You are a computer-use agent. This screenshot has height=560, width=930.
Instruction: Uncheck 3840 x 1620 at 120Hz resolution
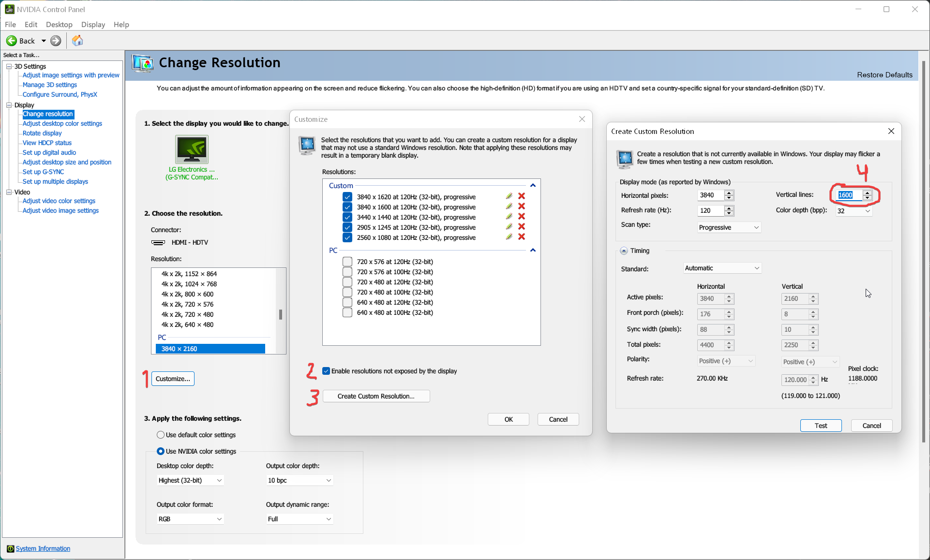click(x=347, y=197)
